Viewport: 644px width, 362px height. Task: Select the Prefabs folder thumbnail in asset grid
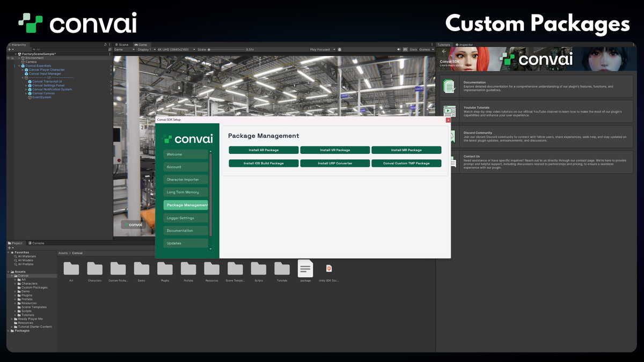(x=188, y=268)
